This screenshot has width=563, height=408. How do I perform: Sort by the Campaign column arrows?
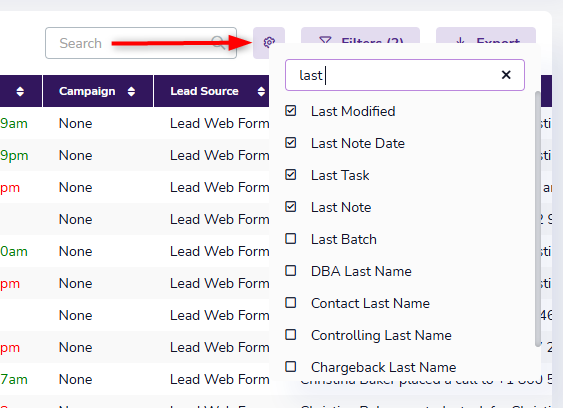(131, 91)
